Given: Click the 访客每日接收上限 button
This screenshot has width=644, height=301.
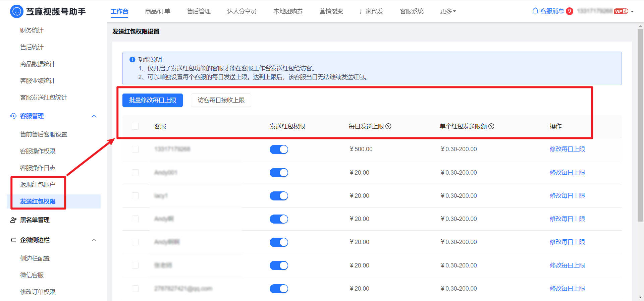Looking at the screenshot, I should 221,100.
